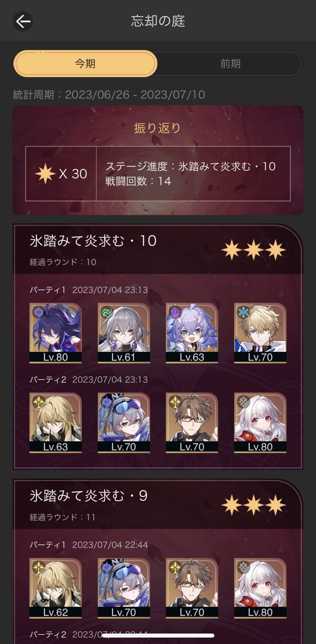Tap the back arrow icon

[23, 21]
